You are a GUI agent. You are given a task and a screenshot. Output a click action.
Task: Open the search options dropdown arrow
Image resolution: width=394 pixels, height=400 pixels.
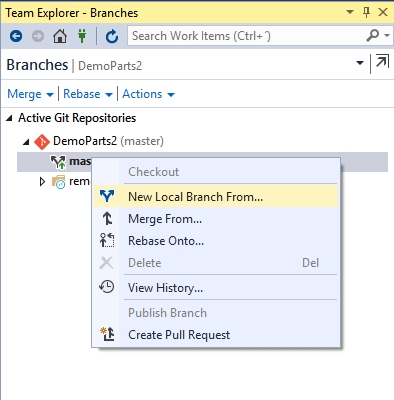(x=387, y=35)
